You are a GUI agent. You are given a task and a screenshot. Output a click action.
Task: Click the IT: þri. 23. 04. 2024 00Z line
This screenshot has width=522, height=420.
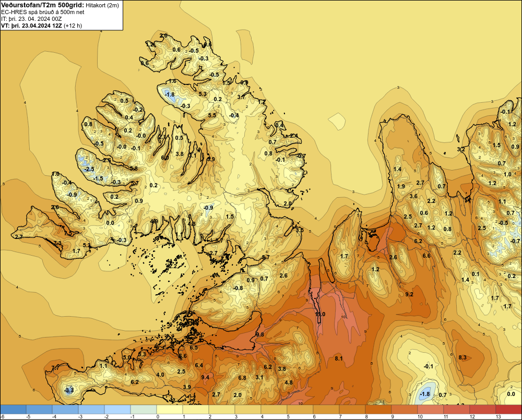point(31,19)
